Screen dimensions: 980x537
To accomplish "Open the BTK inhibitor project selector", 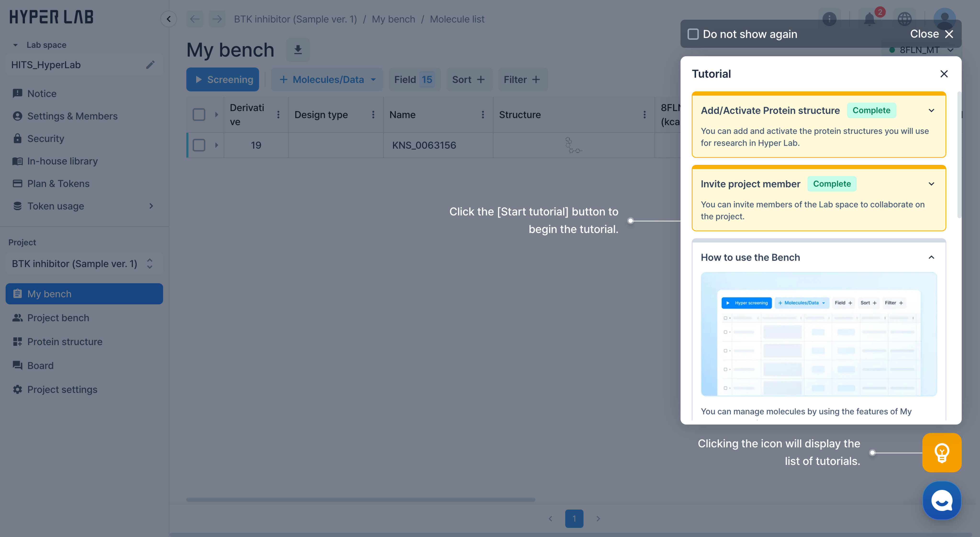I will (x=84, y=264).
